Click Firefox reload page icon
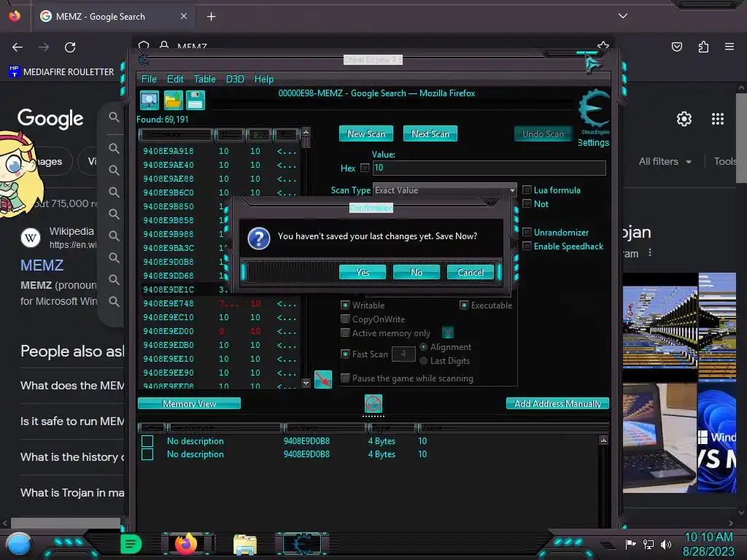The height and width of the screenshot is (560, 747). click(70, 47)
